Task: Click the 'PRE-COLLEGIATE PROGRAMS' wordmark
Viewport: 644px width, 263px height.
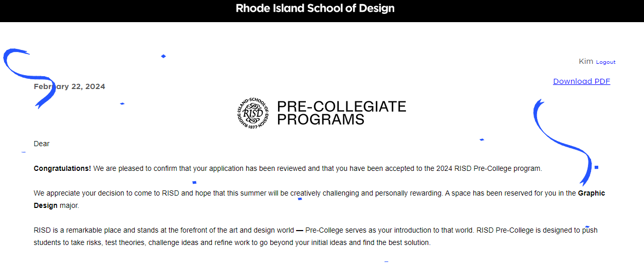Action: coord(341,113)
